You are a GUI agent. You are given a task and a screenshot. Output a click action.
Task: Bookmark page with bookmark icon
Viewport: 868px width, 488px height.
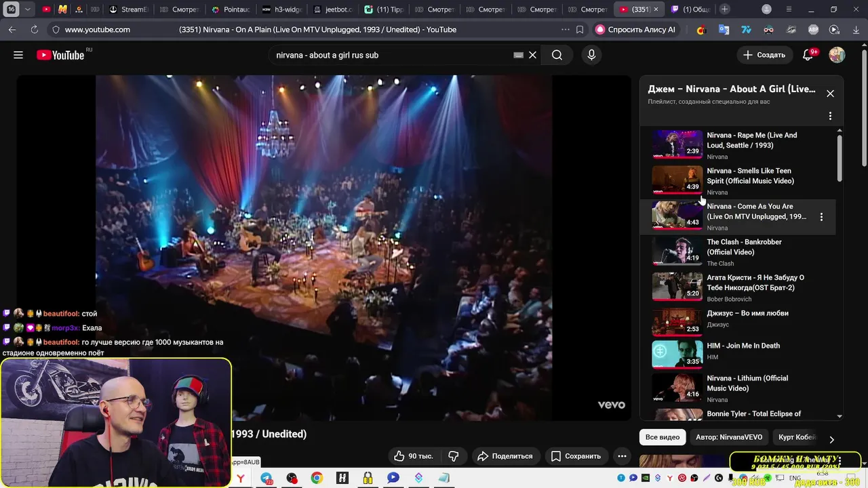[x=580, y=29]
